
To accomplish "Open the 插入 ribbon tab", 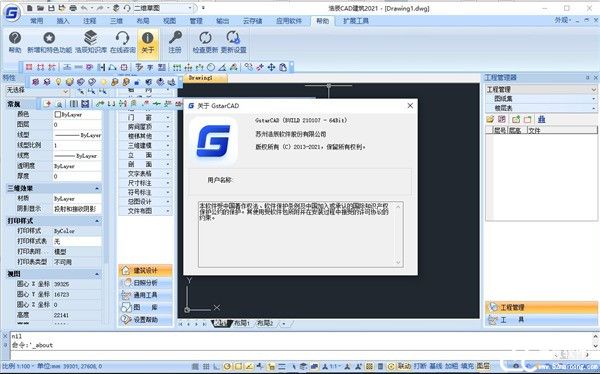I will (63, 21).
